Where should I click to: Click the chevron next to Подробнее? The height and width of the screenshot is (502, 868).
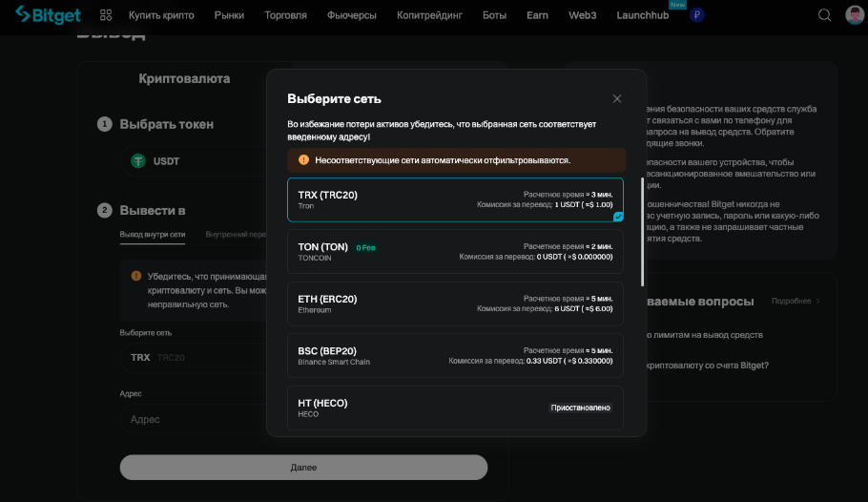point(817,301)
